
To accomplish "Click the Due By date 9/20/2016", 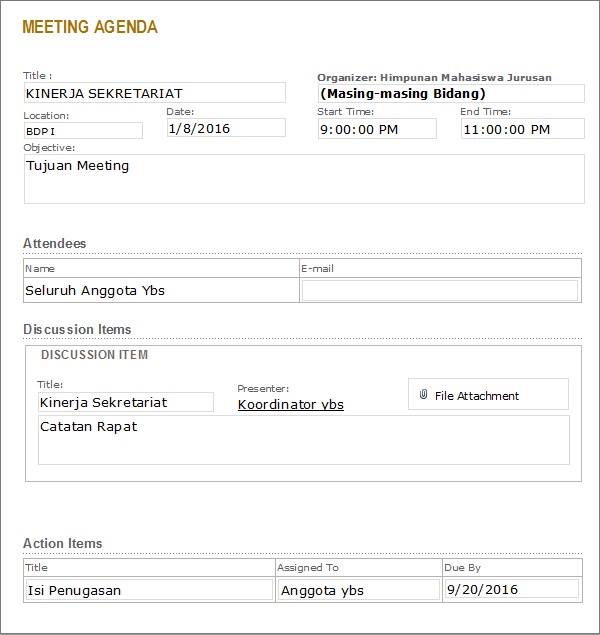I will click(512, 589).
